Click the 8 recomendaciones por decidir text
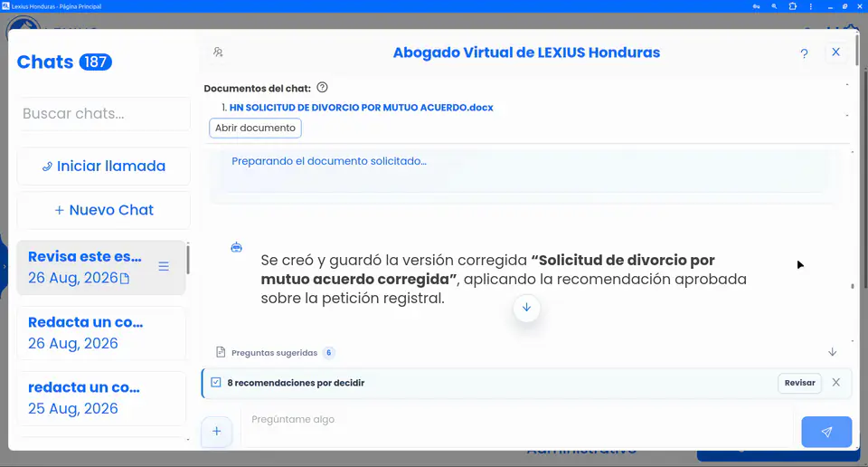Screen dimensions: 868x467 [296, 383]
